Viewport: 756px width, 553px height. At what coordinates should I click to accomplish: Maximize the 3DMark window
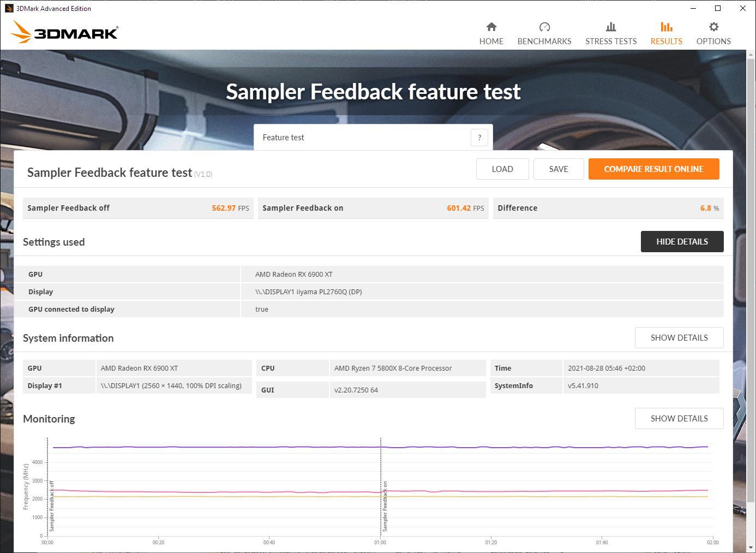coord(718,8)
